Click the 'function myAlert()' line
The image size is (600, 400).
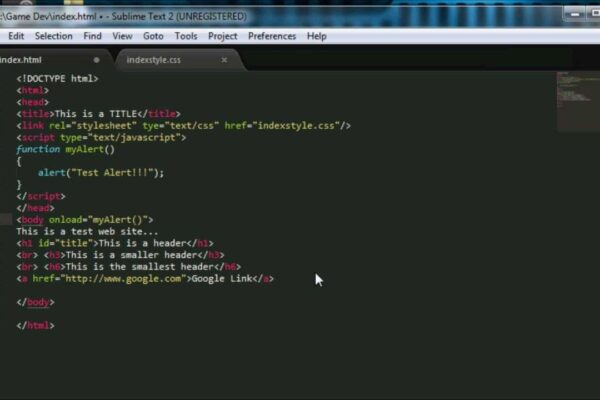click(65, 150)
